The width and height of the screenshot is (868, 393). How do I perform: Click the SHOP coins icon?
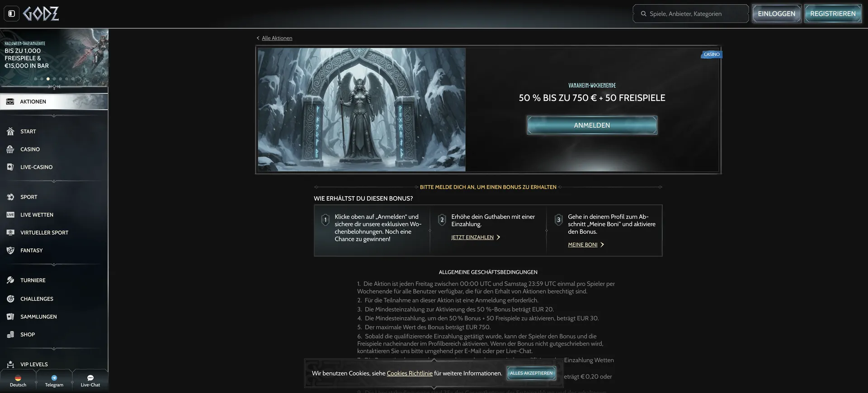click(x=10, y=334)
